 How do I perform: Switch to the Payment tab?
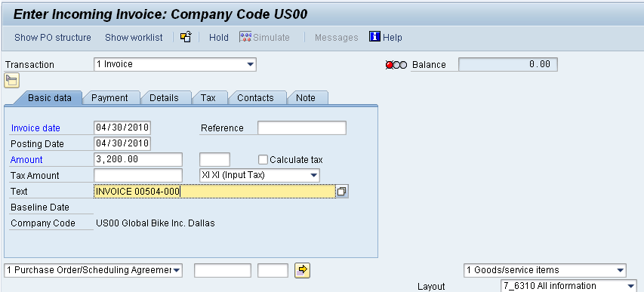pos(109,98)
